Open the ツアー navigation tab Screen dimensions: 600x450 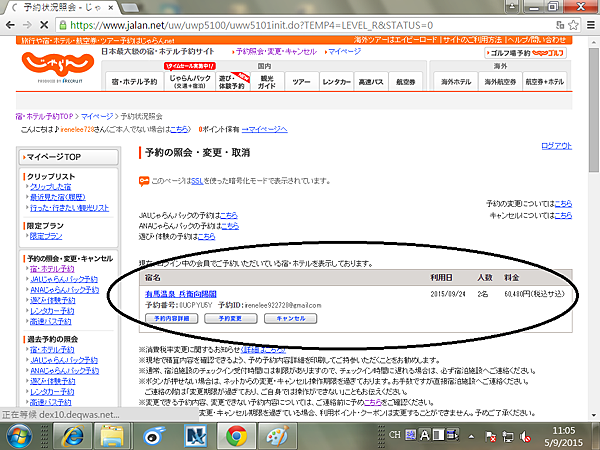[302, 82]
